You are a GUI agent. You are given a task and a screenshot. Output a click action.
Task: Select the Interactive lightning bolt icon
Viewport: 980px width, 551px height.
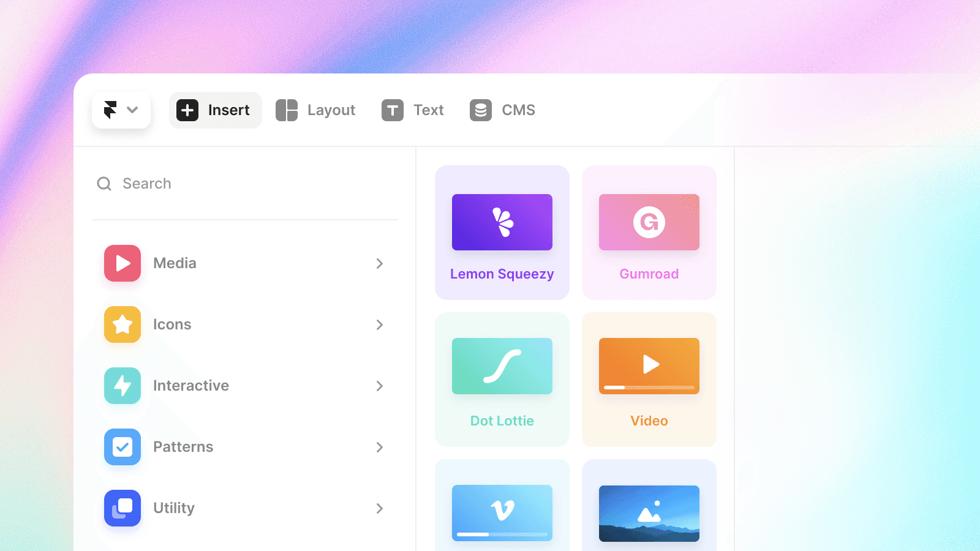click(x=123, y=386)
